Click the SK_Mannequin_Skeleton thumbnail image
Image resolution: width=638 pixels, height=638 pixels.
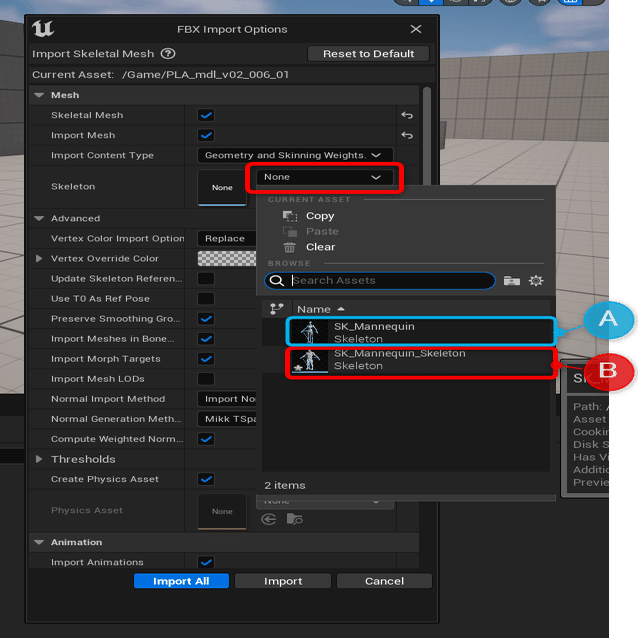pyautogui.click(x=310, y=361)
